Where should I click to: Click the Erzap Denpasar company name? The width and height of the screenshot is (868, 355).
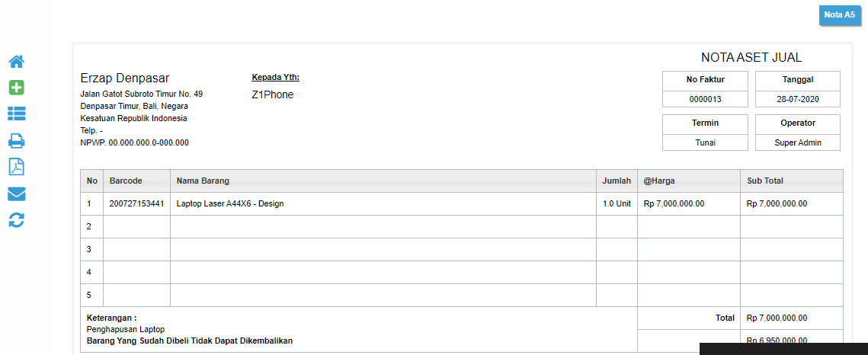[125, 78]
